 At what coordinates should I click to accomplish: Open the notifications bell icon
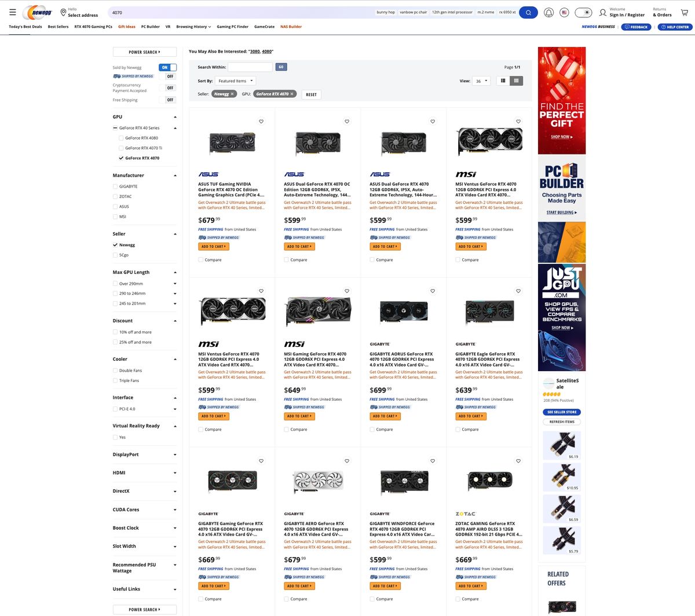[548, 12]
